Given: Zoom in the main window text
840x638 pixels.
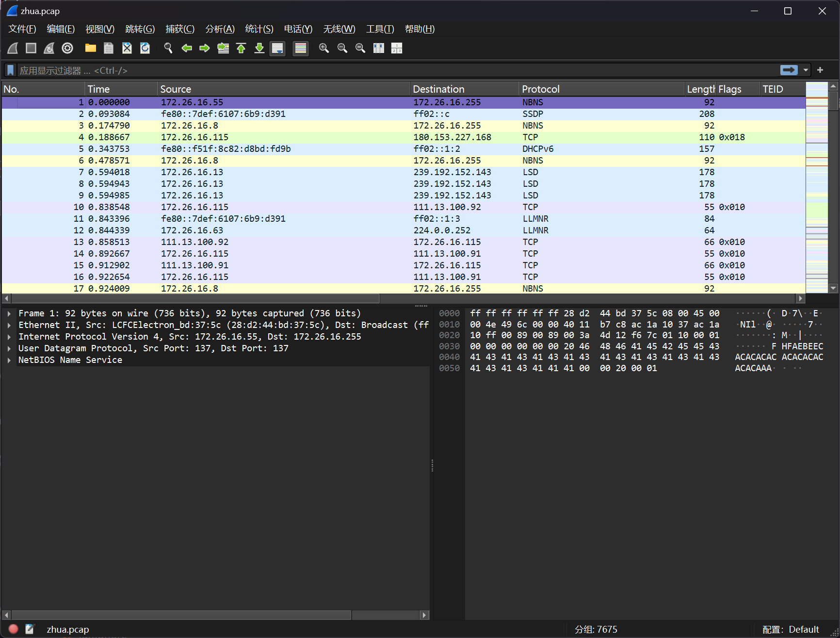Looking at the screenshot, I should coord(324,48).
